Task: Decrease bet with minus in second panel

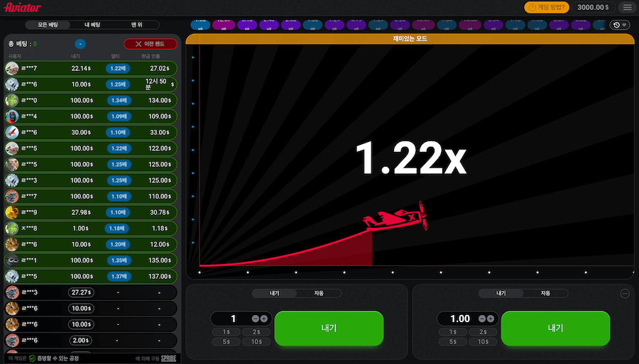Action: pos(481,319)
